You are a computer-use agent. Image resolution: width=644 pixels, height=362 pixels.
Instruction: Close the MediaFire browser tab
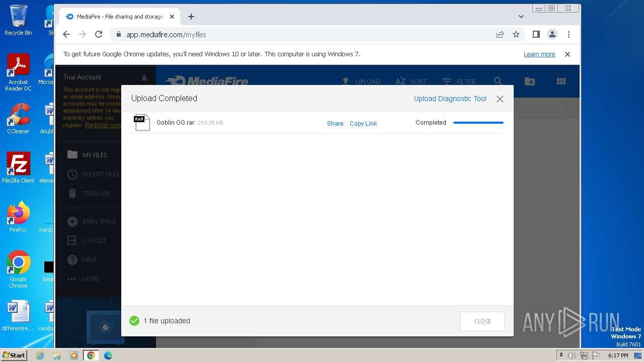point(172,17)
